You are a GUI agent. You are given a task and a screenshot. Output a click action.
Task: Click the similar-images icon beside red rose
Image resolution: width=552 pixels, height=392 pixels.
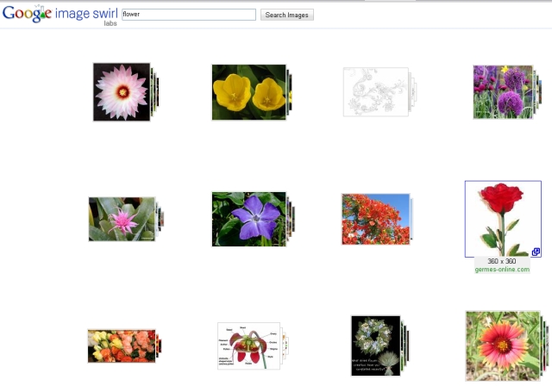(x=536, y=252)
